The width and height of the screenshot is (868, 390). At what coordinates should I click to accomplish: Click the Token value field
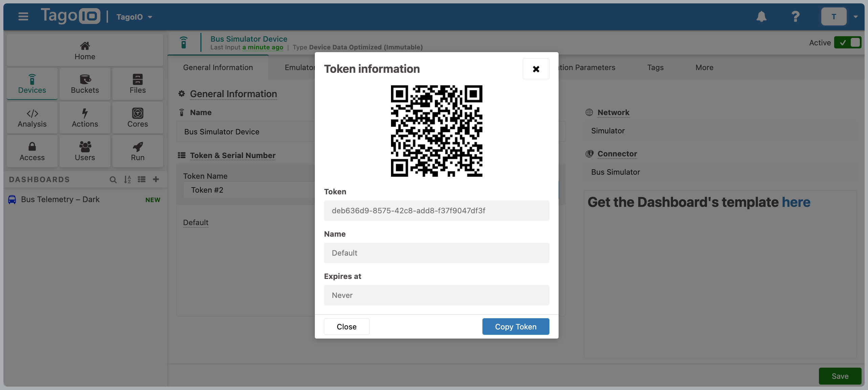(436, 211)
